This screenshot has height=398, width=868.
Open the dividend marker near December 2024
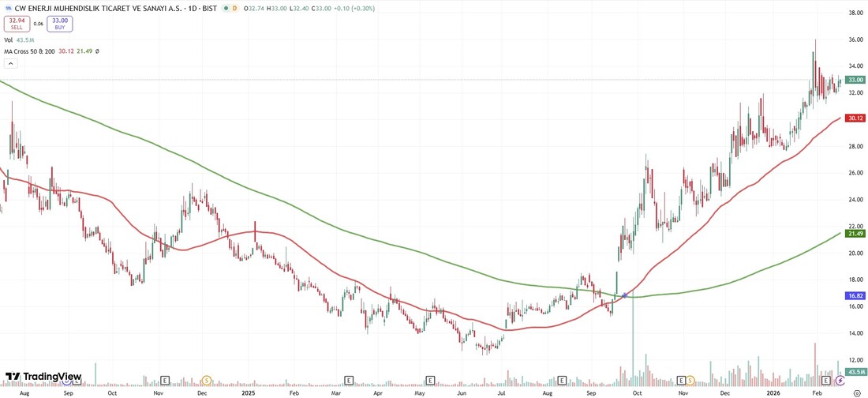[207, 381]
